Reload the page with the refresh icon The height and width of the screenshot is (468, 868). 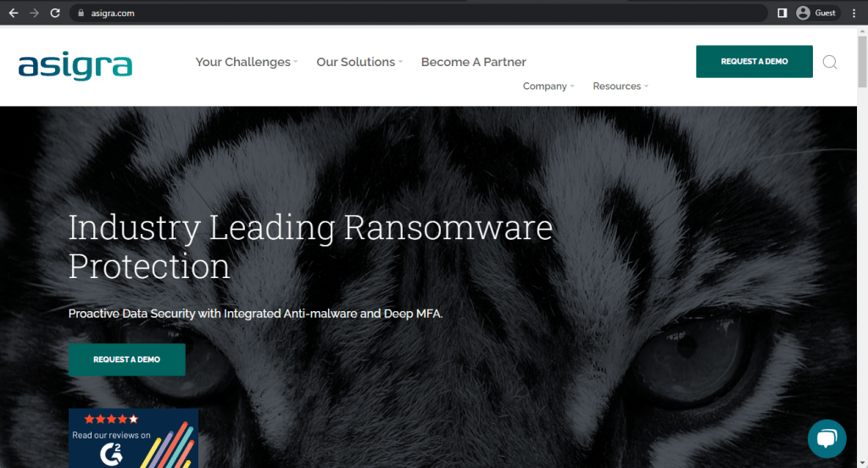(55, 13)
